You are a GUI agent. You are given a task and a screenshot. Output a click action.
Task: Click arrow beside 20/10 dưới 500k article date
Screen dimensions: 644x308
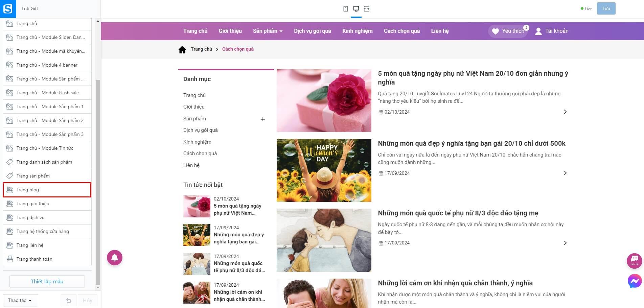(565, 173)
